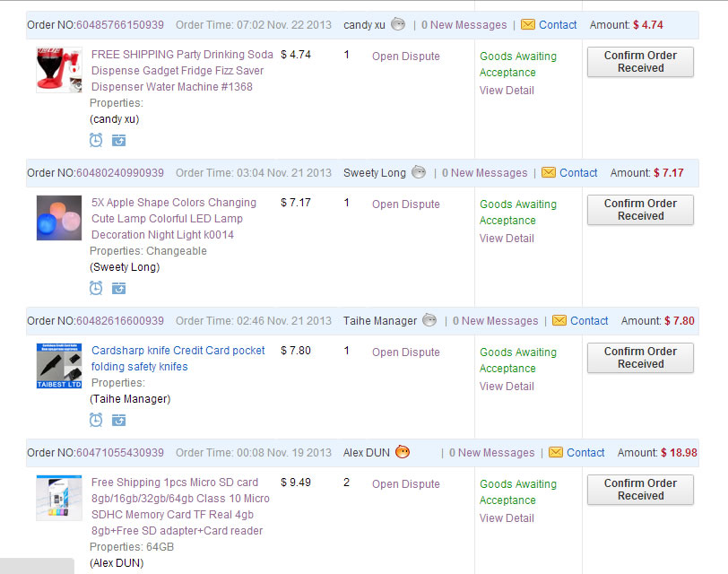Confirm Order Received for the $4.74 order
Screen dimensions: 728x574
pos(640,62)
